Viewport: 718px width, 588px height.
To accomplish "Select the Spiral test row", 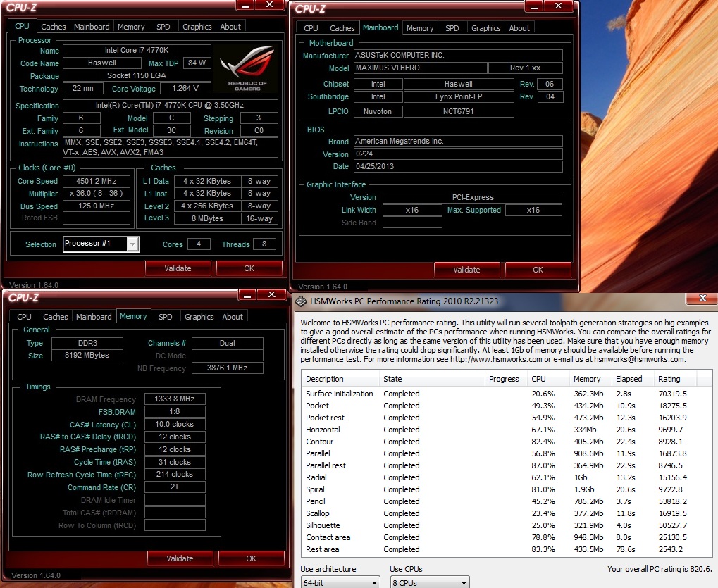I will click(x=506, y=489).
